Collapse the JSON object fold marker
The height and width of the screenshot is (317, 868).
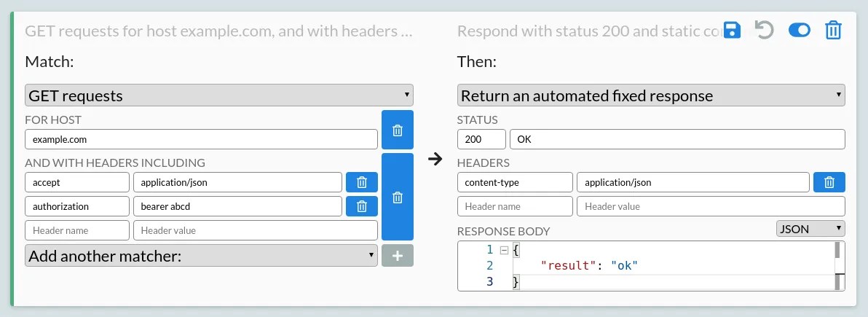[x=504, y=251]
